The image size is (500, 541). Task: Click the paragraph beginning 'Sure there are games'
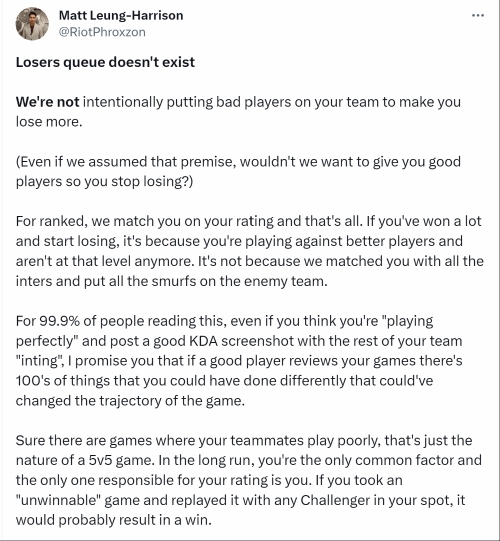point(248,480)
